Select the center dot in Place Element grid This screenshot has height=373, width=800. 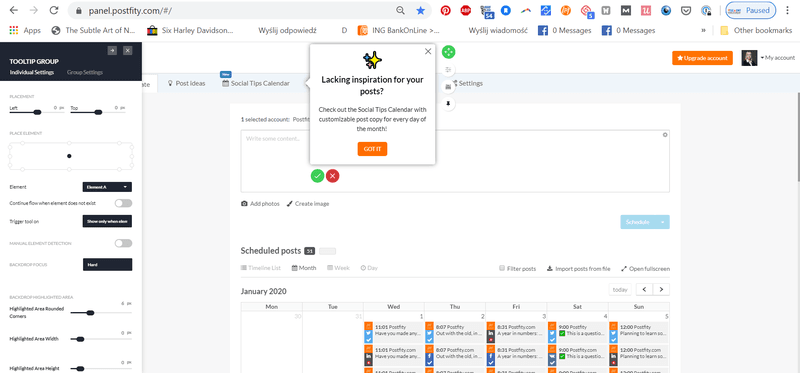[x=69, y=156]
